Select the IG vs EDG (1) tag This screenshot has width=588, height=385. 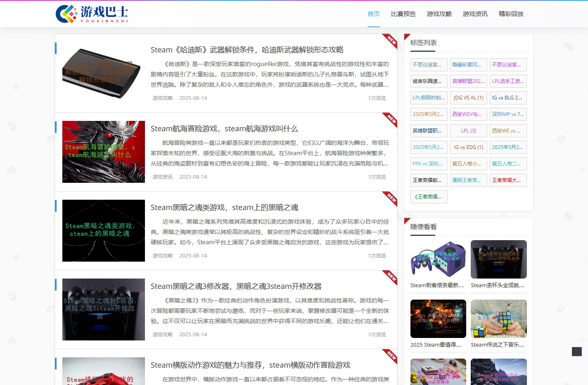click(468, 147)
